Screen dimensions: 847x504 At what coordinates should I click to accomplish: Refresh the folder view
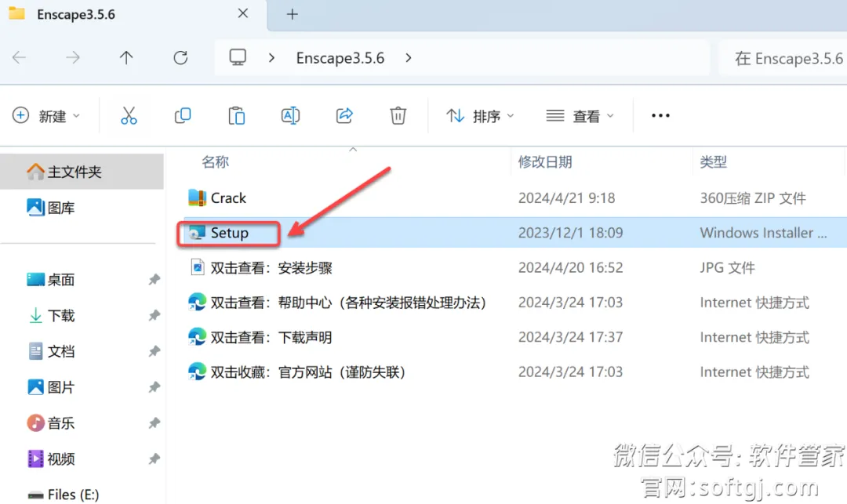pyautogui.click(x=180, y=57)
